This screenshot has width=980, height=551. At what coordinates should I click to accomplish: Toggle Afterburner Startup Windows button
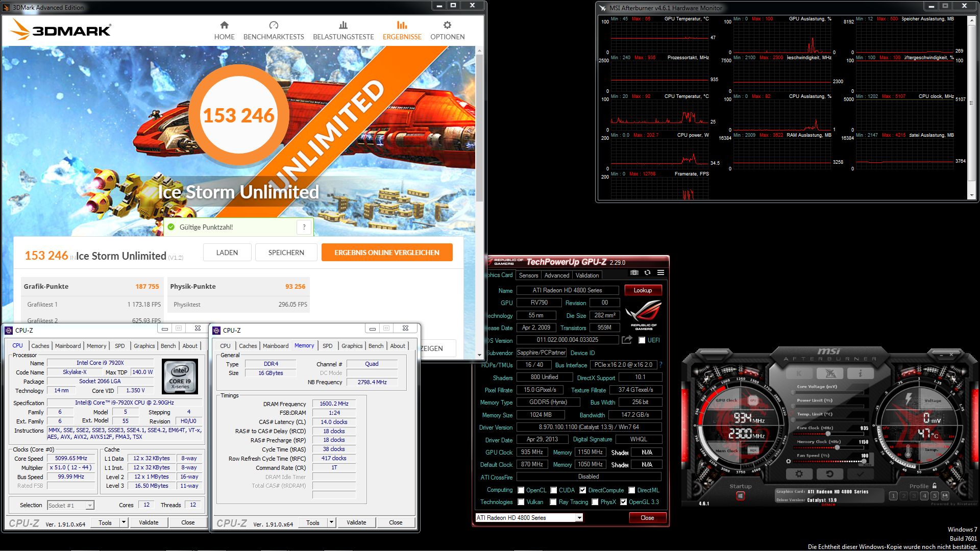coord(740,496)
